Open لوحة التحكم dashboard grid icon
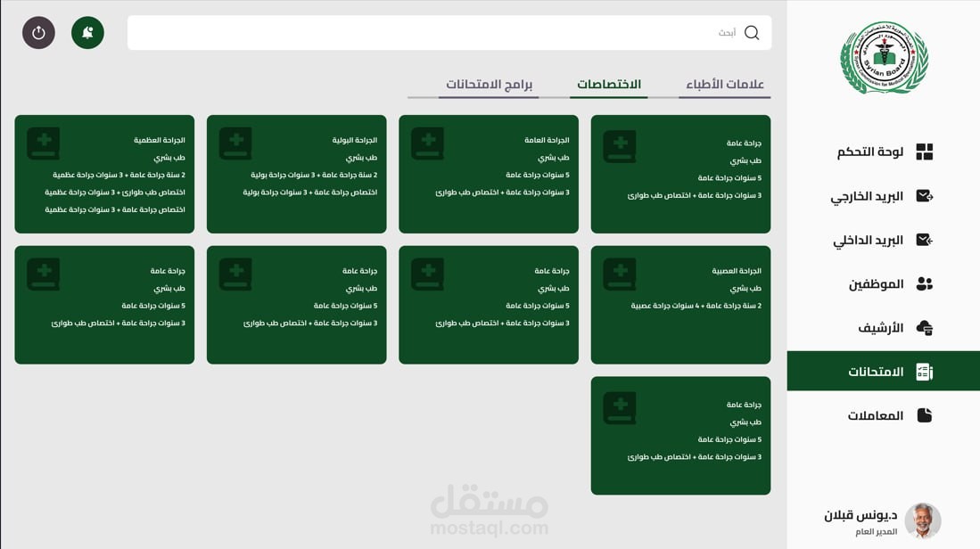The image size is (980, 549). point(925,152)
